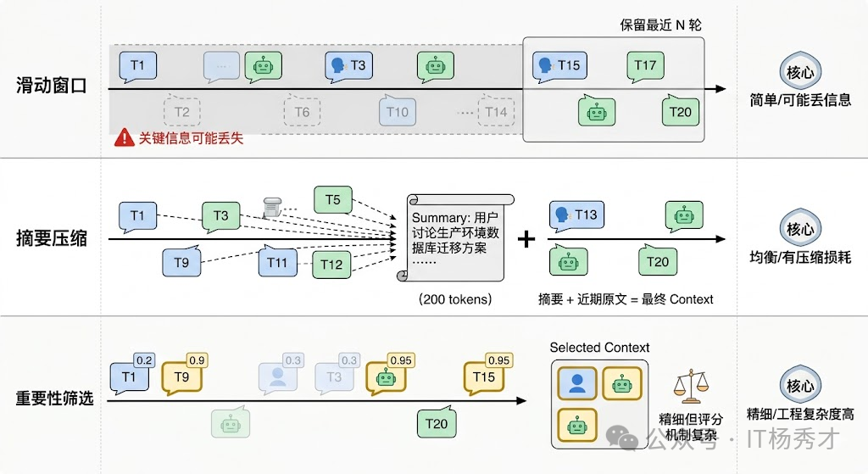Click the 简单/可能丢信息 caption

[x=800, y=100]
